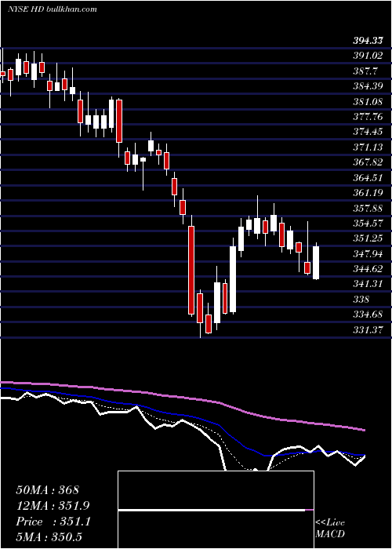
Task: Click the 371.13 price axis label
Action: pos(367,147)
